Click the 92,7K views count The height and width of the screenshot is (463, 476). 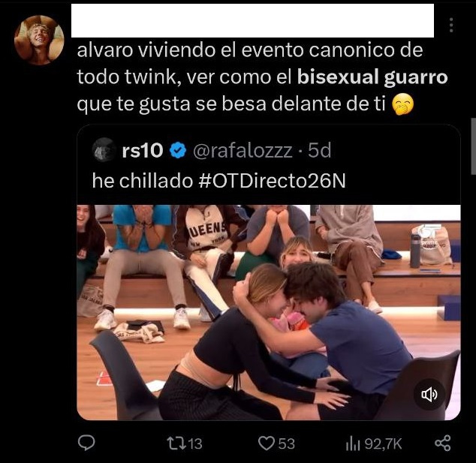click(x=383, y=444)
